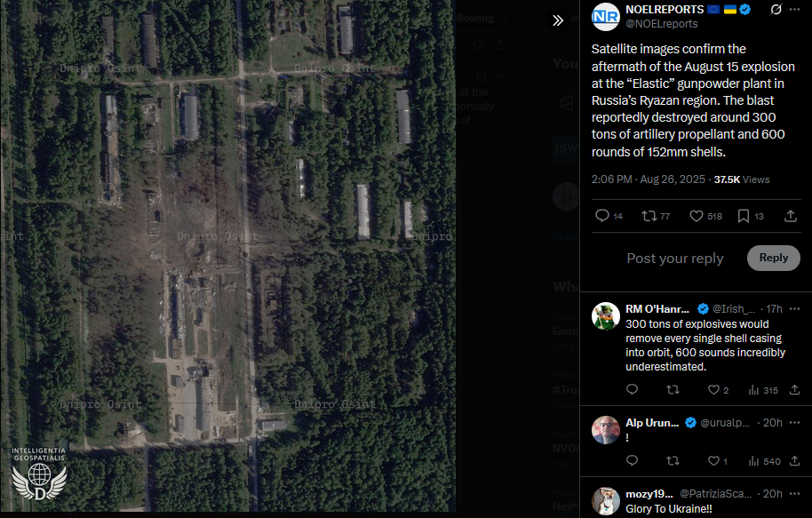The image size is (812, 518).
Task: Share the NOELREPORTS post
Action: coord(791,216)
